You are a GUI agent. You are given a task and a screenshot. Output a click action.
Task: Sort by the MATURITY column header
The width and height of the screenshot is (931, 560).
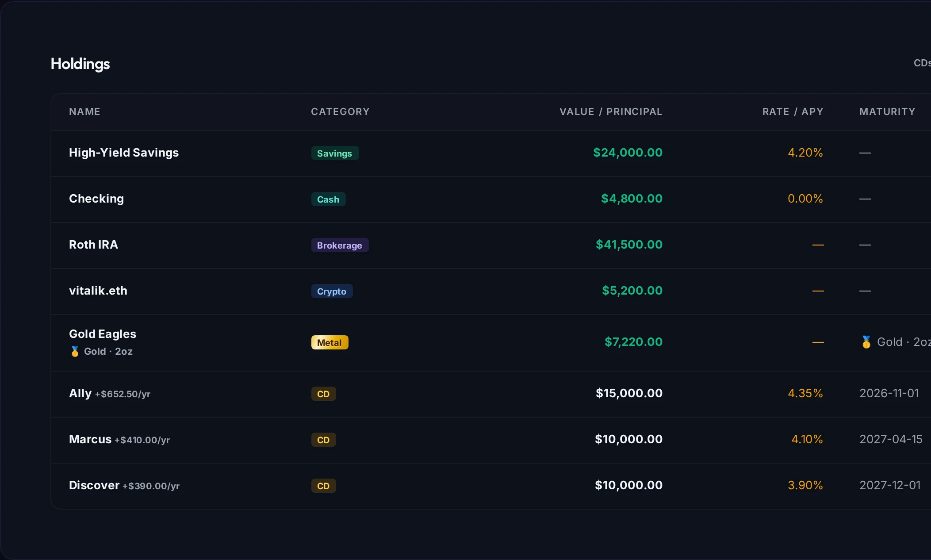click(887, 111)
